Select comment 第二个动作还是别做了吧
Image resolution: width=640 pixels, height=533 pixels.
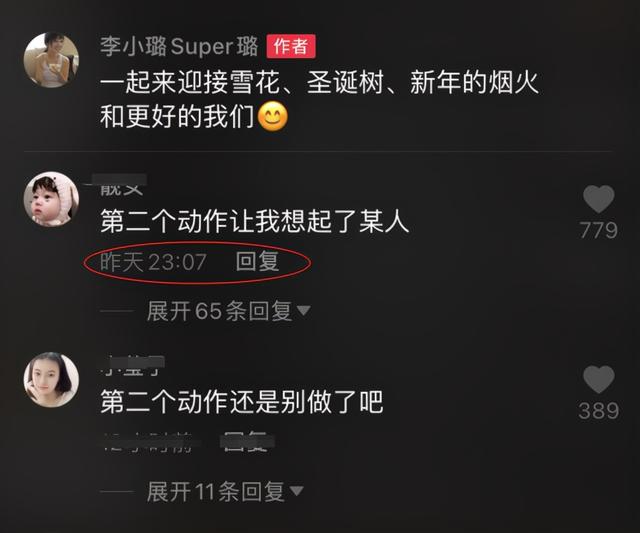pyautogui.click(x=242, y=402)
